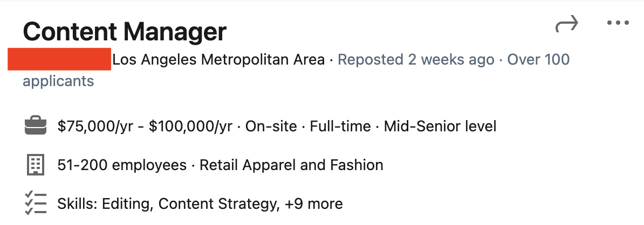Screen dimensions: 644x225
Task: Click the On-site workplace type label
Action: click(x=271, y=127)
